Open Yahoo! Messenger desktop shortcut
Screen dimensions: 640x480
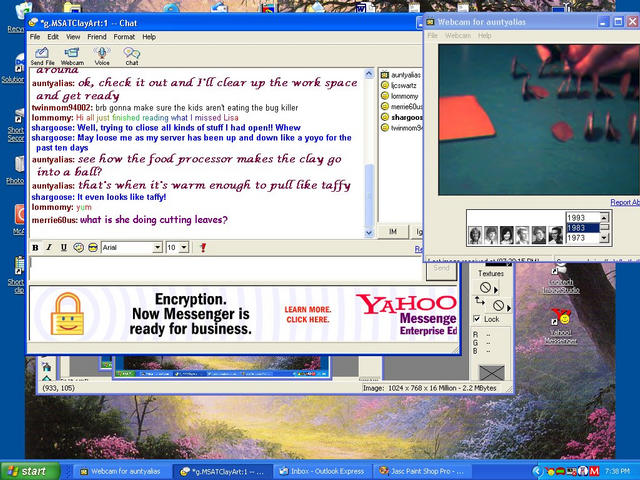click(x=560, y=326)
